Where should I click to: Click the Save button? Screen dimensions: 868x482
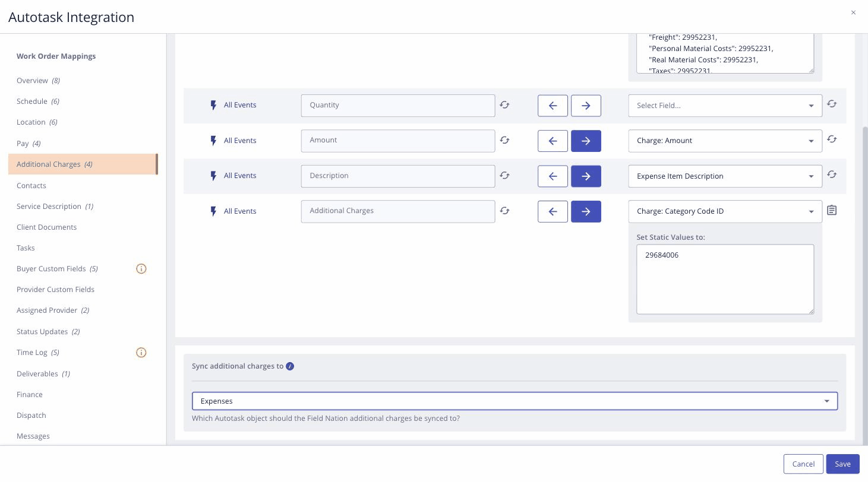842,464
